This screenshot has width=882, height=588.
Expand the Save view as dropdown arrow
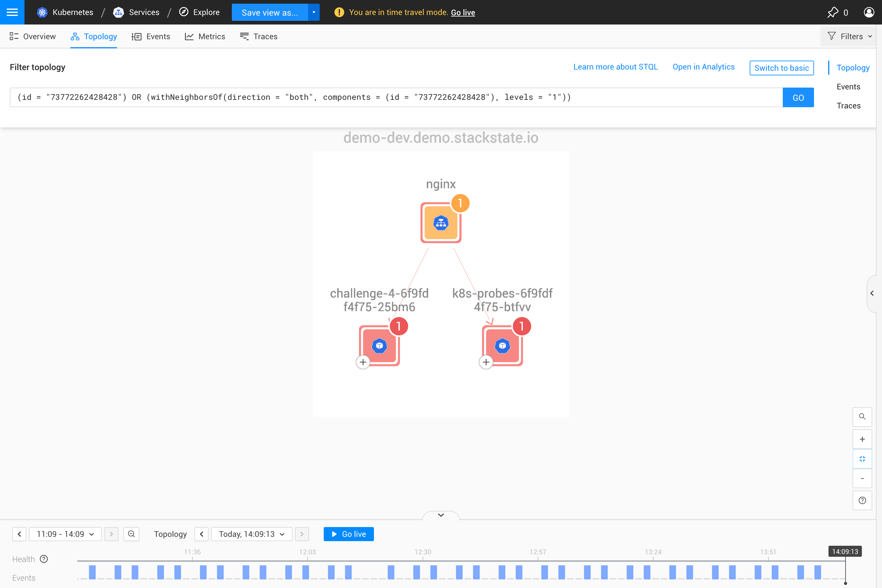coord(314,12)
